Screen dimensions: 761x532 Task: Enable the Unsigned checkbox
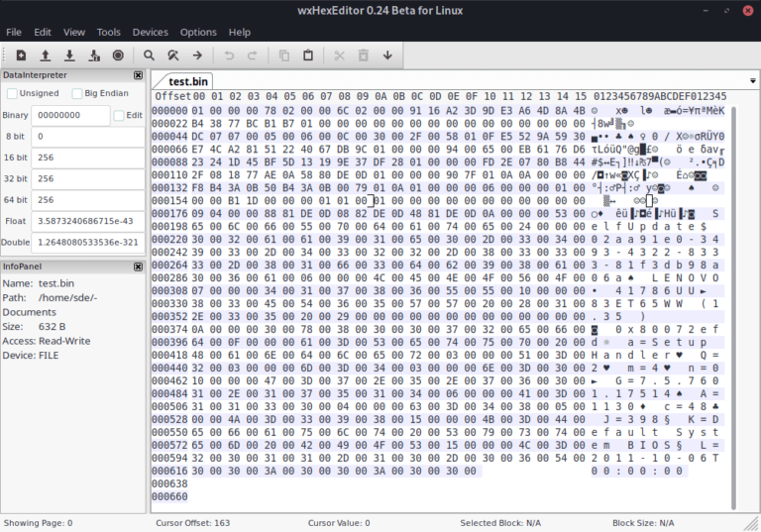[x=12, y=93]
